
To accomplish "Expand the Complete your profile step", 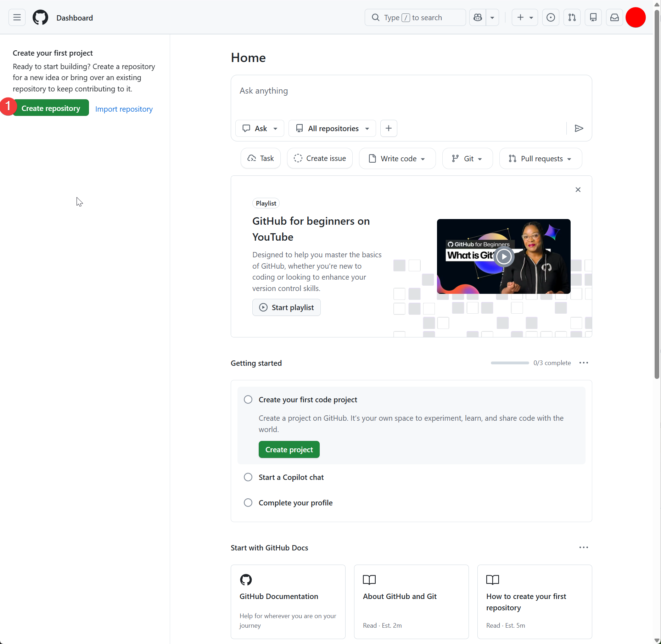I will (296, 503).
